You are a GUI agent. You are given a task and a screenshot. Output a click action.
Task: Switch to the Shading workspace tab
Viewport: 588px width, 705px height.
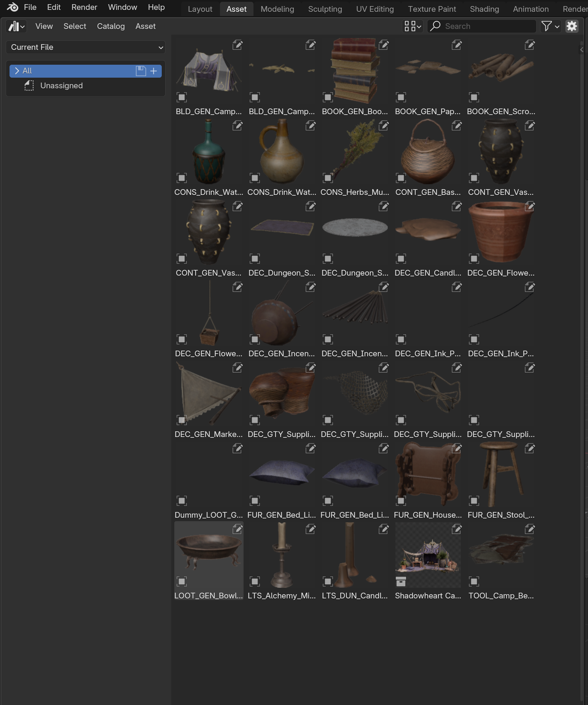coord(484,9)
